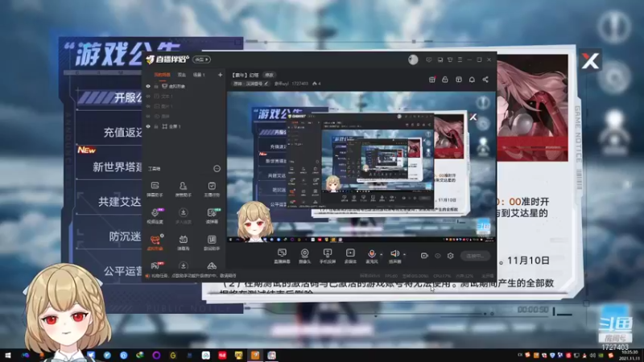The height and width of the screenshot is (362, 644).
Task: Open the room manager assistant tool with person icon
Action: (184, 189)
